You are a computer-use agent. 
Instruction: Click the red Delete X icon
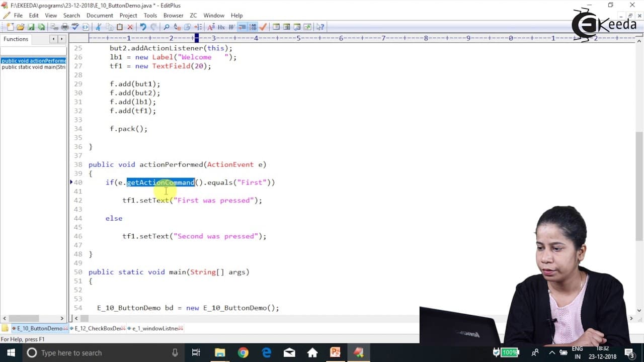[x=130, y=27]
